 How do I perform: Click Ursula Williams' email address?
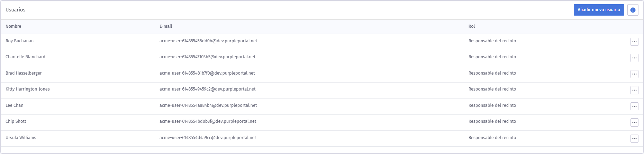click(208, 138)
